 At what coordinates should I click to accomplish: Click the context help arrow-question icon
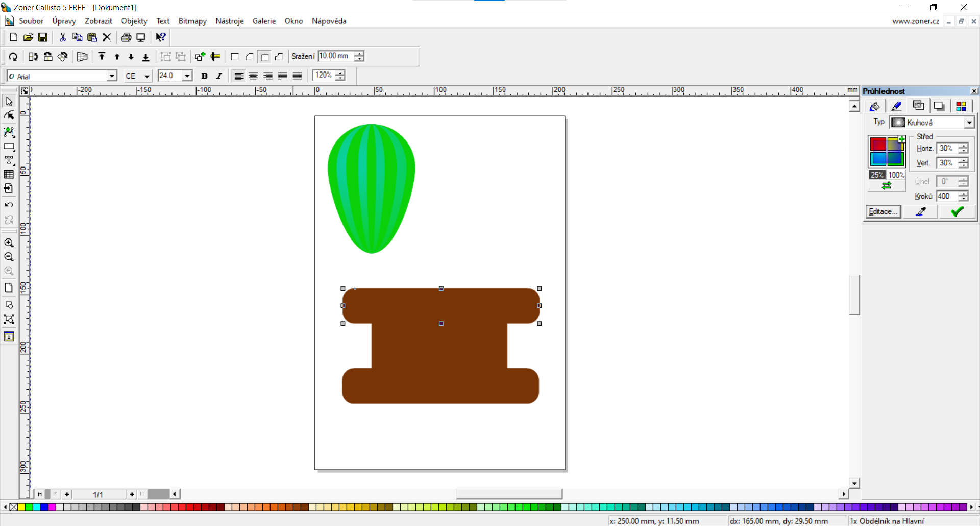161,37
